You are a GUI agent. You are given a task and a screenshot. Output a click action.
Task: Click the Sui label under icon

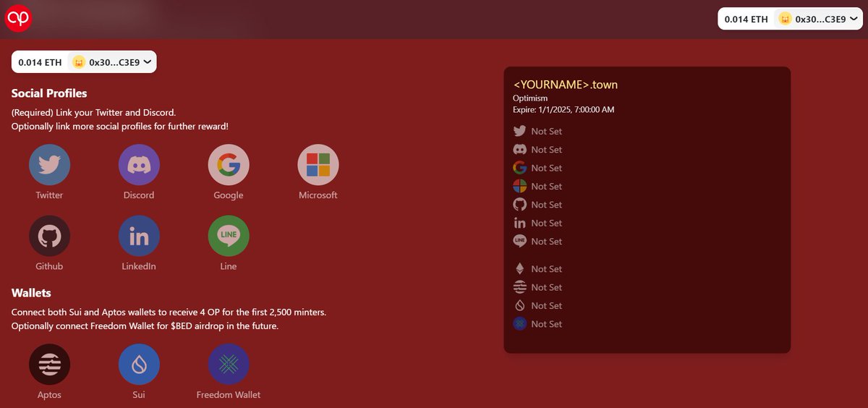coord(139,395)
